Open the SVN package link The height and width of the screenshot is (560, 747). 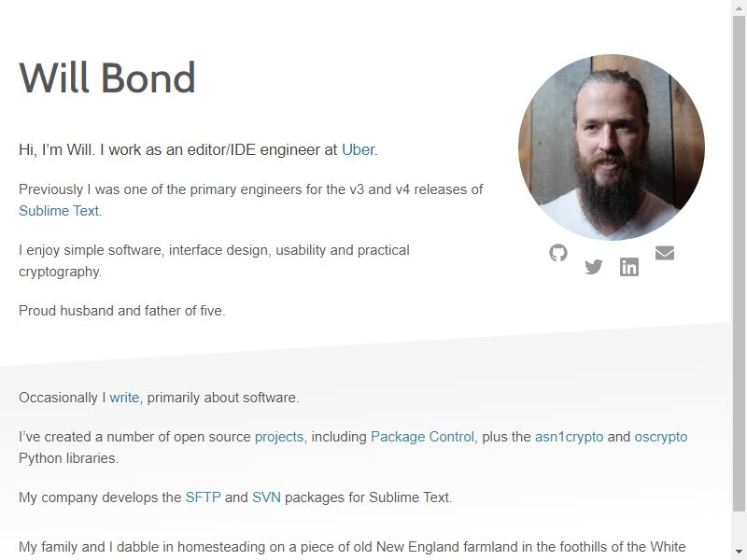[x=266, y=497]
